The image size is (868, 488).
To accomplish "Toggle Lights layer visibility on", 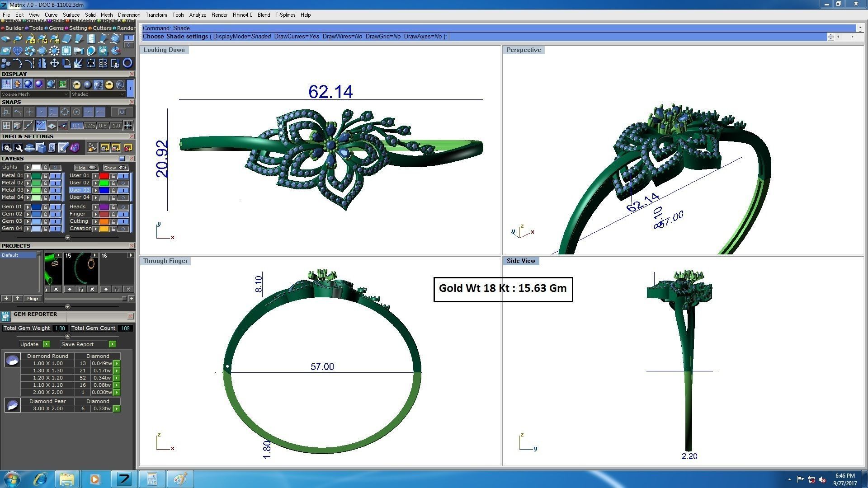I will 56,167.
